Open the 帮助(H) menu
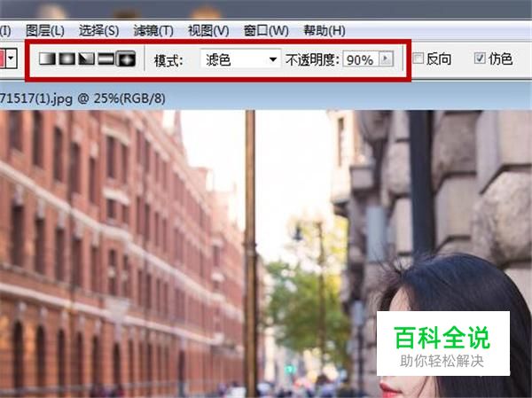The width and height of the screenshot is (532, 398). click(324, 31)
